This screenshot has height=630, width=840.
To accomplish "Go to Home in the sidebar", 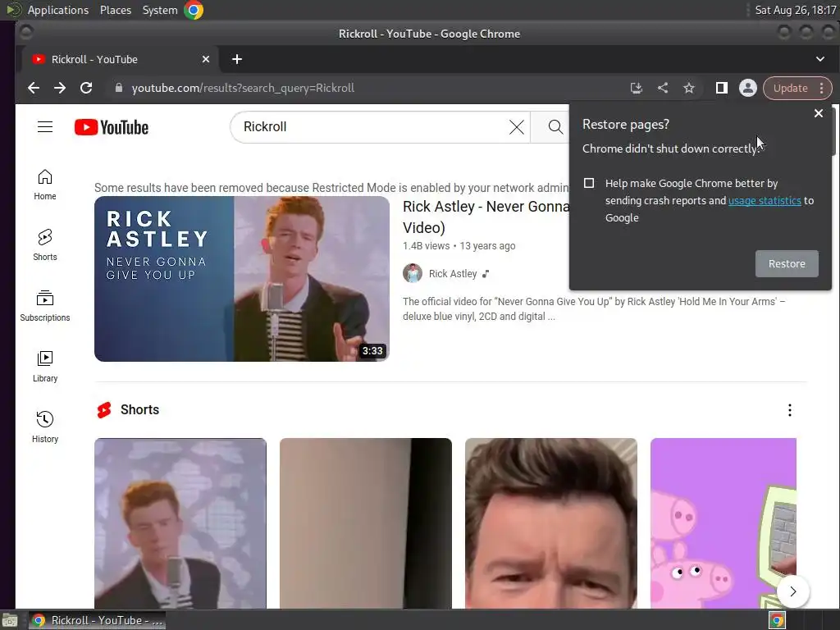I will click(45, 185).
